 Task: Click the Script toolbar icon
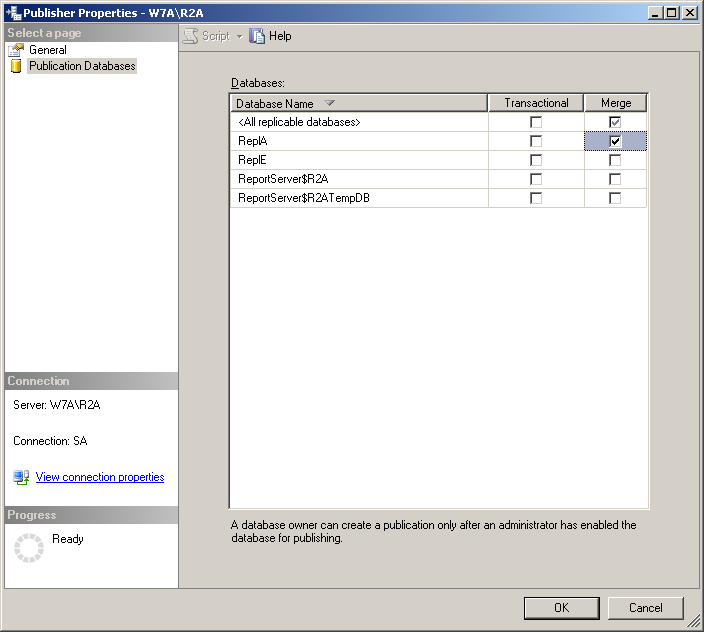click(x=191, y=36)
